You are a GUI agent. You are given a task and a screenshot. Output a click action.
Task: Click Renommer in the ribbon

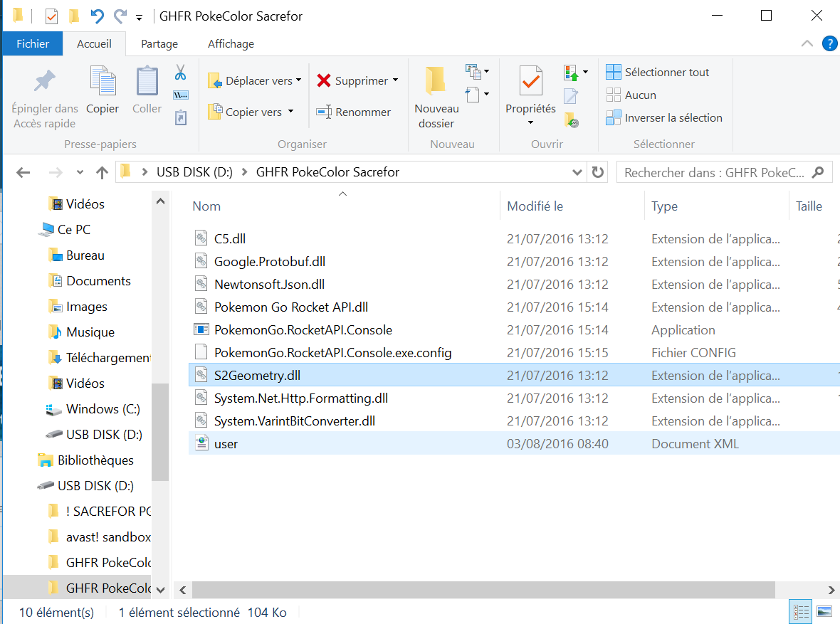click(x=354, y=112)
